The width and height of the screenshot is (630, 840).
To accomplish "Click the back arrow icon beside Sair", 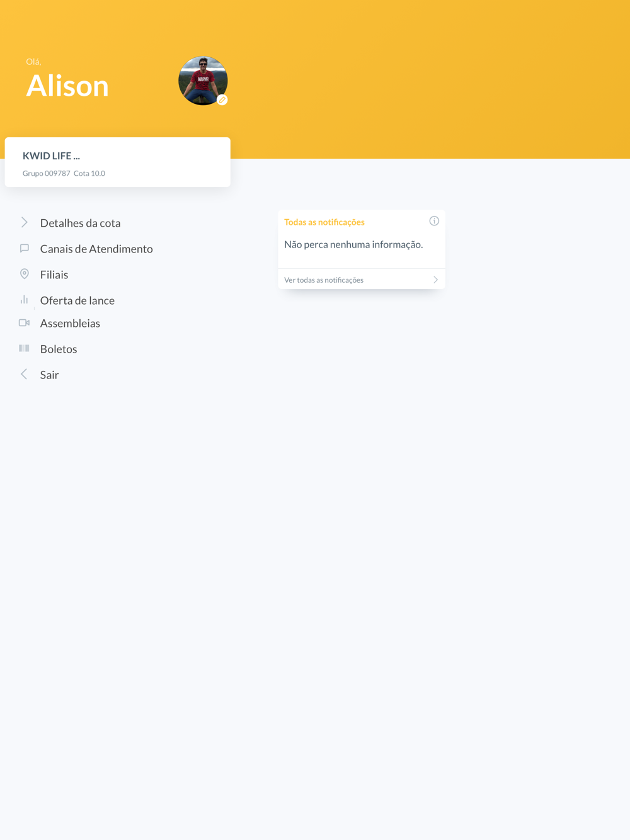I will pyautogui.click(x=24, y=374).
